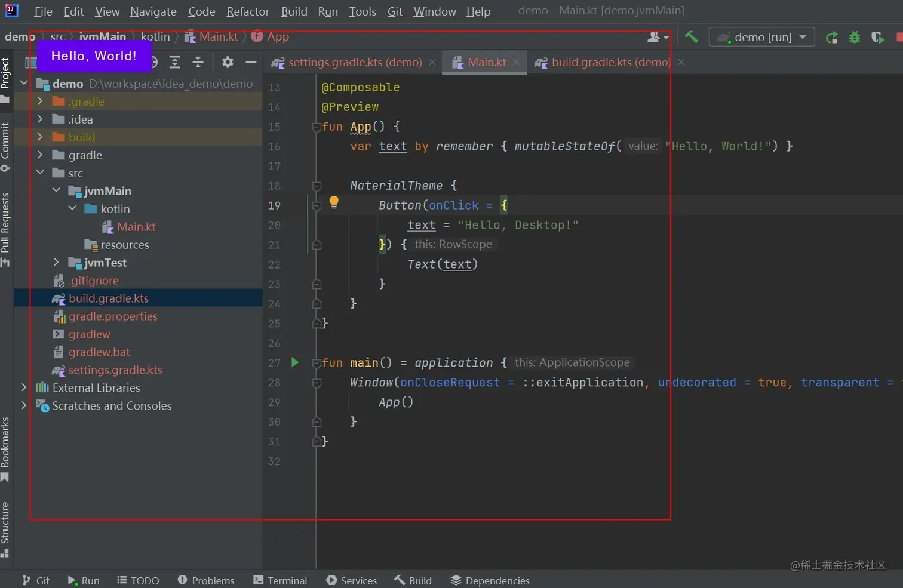The image size is (903, 588).
Task: Open Project panel gear settings icon
Action: click(228, 62)
